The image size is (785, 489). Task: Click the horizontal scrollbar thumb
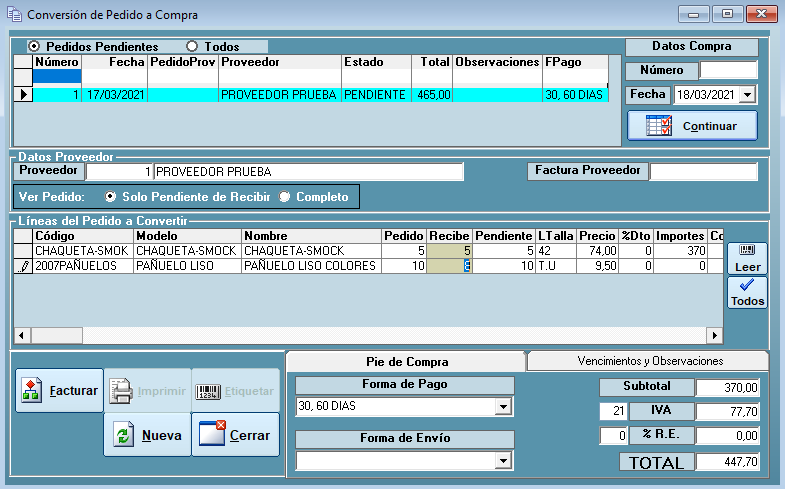click(x=57, y=335)
